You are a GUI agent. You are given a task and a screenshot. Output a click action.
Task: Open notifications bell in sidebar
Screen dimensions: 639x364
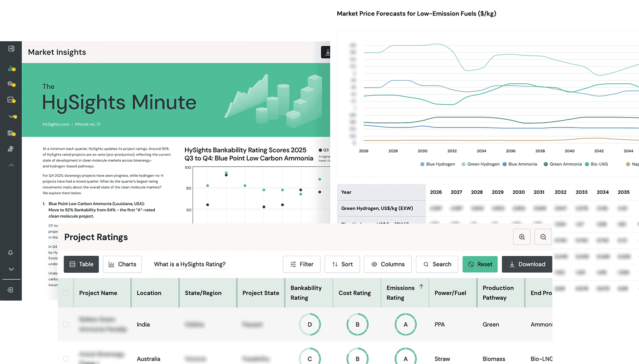tap(11, 253)
